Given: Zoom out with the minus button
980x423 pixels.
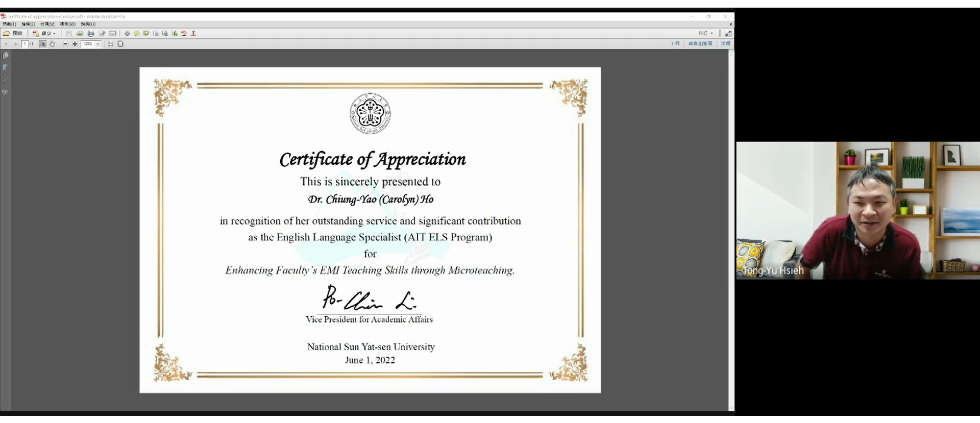Looking at the screenshot, I should [x=65, y=44].
